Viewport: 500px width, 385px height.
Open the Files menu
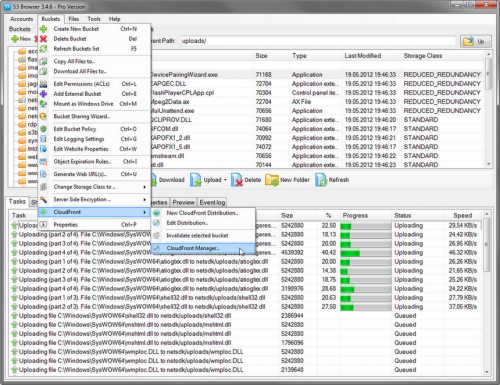[74, 19]
